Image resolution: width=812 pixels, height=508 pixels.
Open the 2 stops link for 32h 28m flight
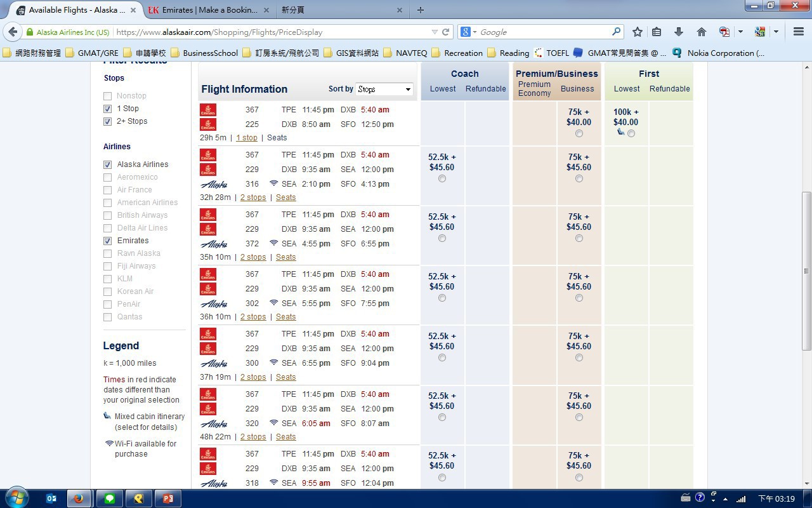click(253, 197)
